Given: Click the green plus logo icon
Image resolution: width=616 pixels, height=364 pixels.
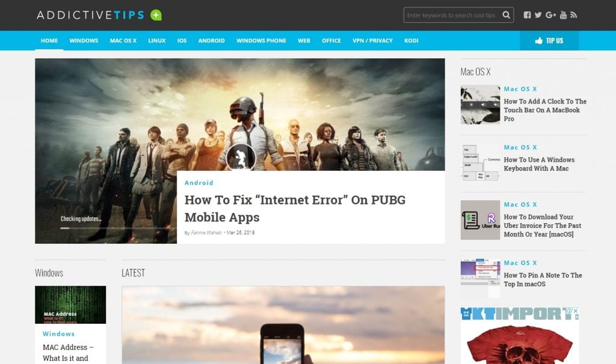Looking at the screenshot, I should (156, 15).
